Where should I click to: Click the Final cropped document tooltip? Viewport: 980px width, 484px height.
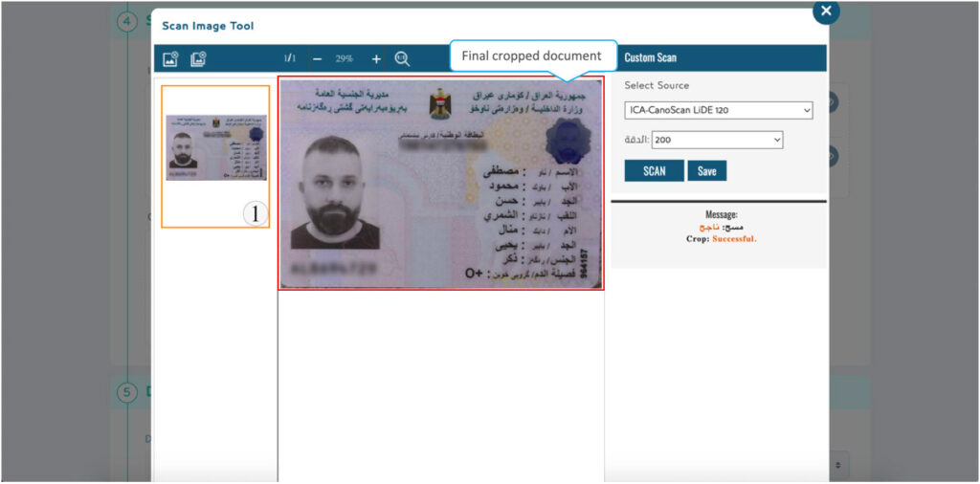pos(532,56)
